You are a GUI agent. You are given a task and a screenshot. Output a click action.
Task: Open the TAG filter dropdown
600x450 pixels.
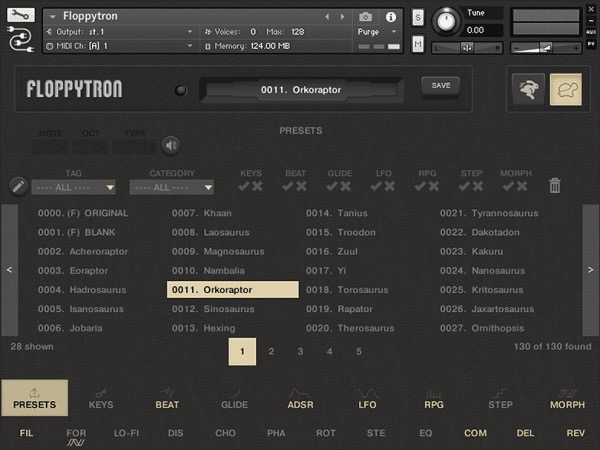(x=73, y=187)
